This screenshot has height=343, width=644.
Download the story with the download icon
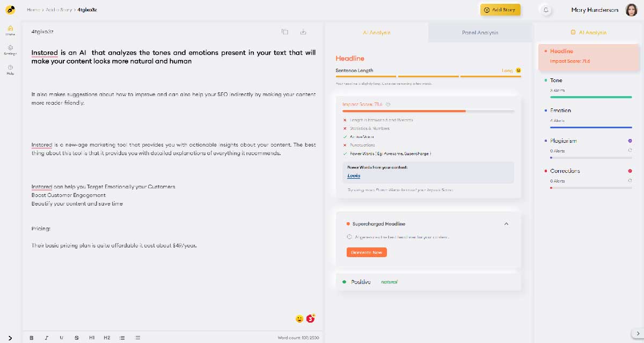coord(303,32)
